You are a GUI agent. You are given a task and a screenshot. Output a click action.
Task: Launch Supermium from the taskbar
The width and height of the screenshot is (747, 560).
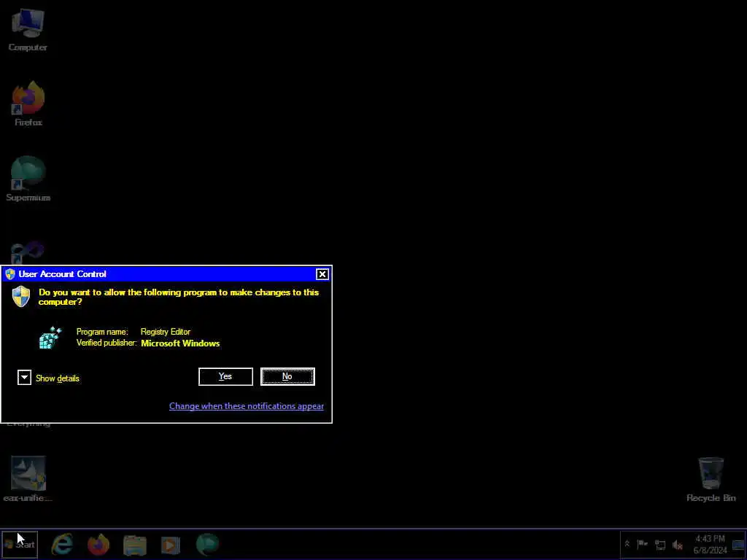207,544
